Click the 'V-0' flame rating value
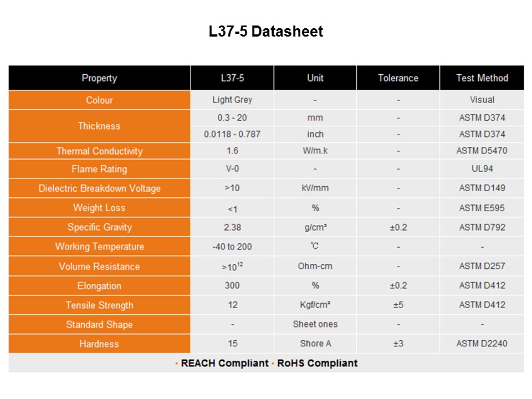Image resolution: width=532 pixels, height=399 pixels. pyautogui.click(x=232, y=168)
